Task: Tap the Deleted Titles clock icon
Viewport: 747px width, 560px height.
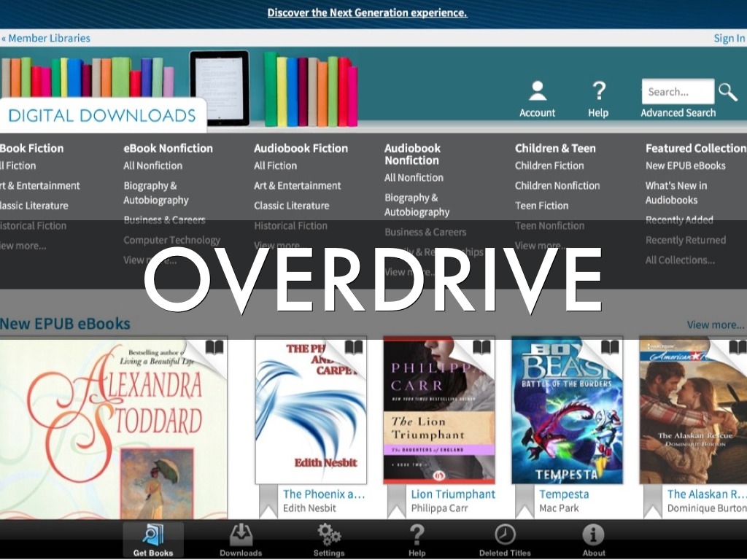Action: tap(505, 535)
